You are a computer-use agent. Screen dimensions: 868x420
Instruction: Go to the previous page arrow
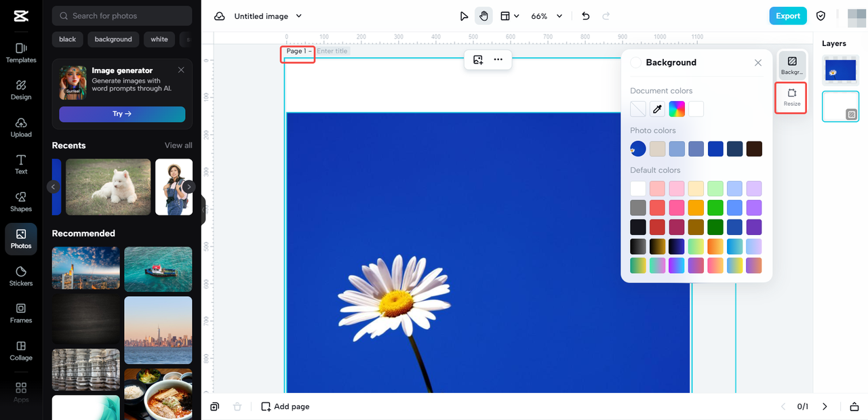coord(783,406)
